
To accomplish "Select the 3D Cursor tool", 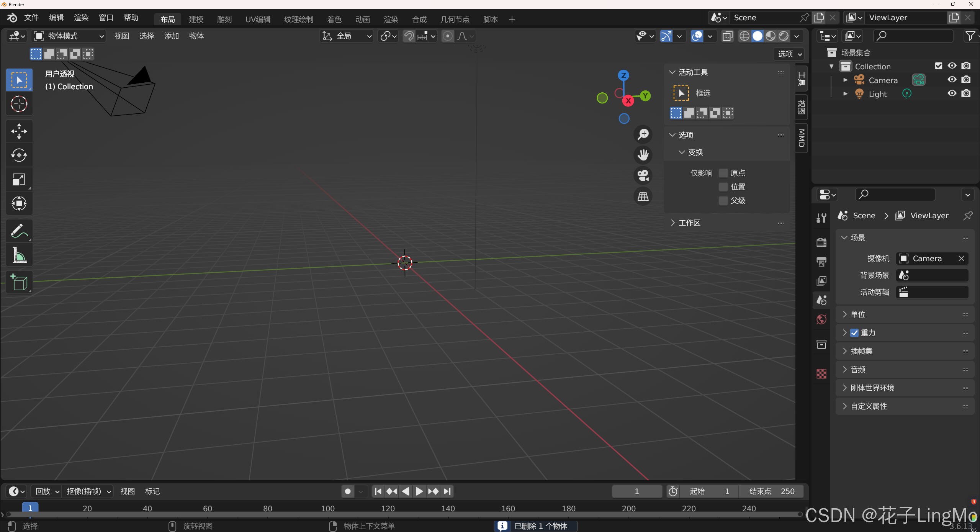I will pos(19,104).
